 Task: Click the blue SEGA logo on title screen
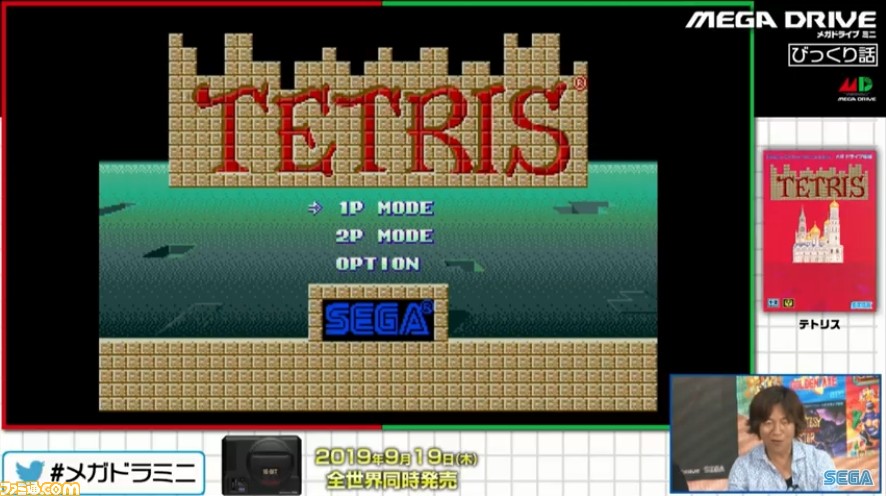(378, 320)
